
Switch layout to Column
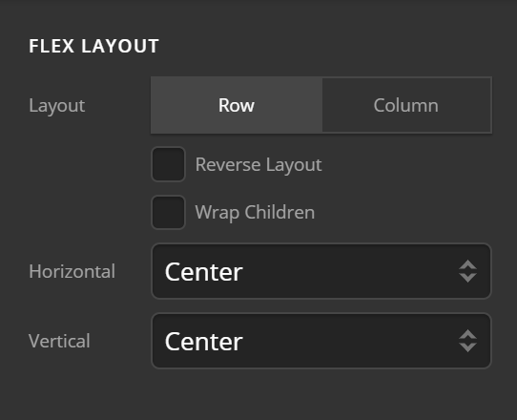406,105
